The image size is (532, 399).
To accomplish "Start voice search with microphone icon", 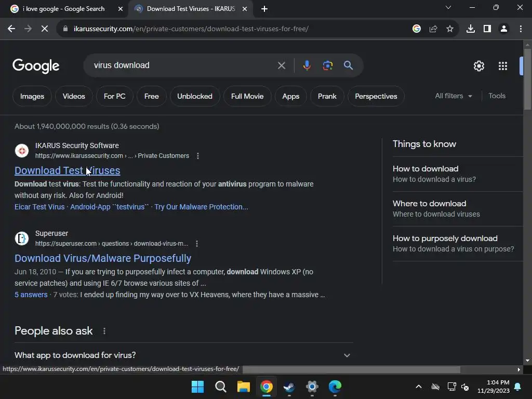I will point(307,65).
